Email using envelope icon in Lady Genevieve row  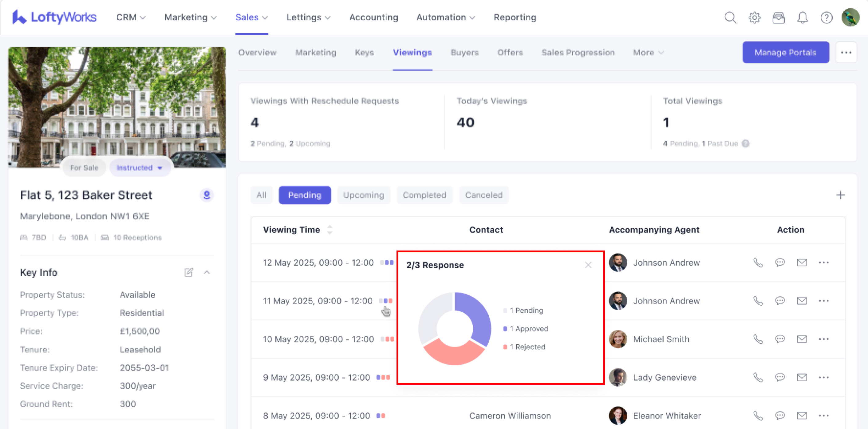802,377
